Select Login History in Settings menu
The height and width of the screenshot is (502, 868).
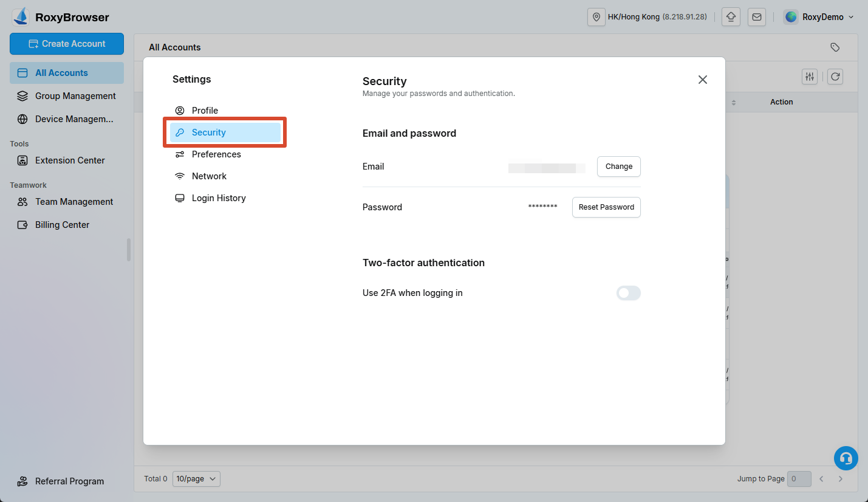tap(225, 198)
